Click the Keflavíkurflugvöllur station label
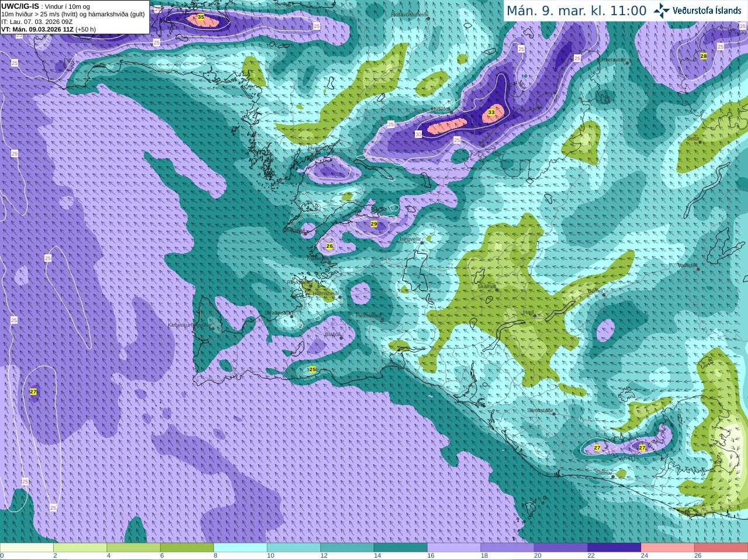 pyautogui.click(x=189, y=325)
